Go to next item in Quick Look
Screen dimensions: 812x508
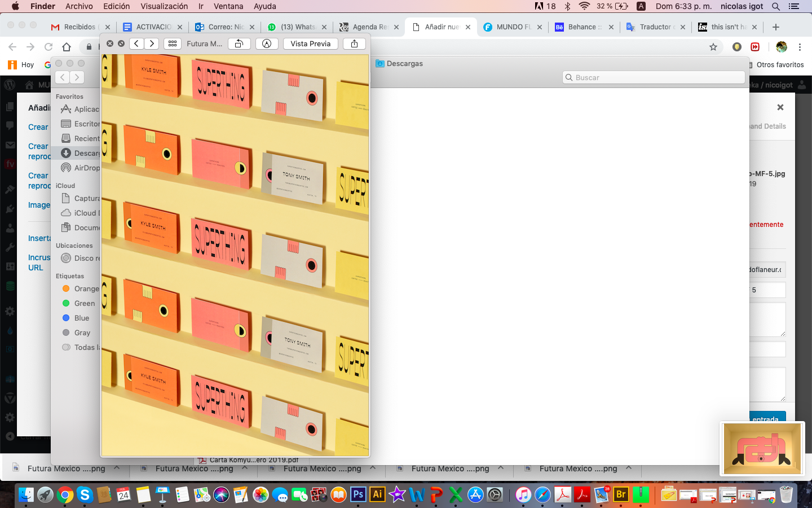click(151, 43)
